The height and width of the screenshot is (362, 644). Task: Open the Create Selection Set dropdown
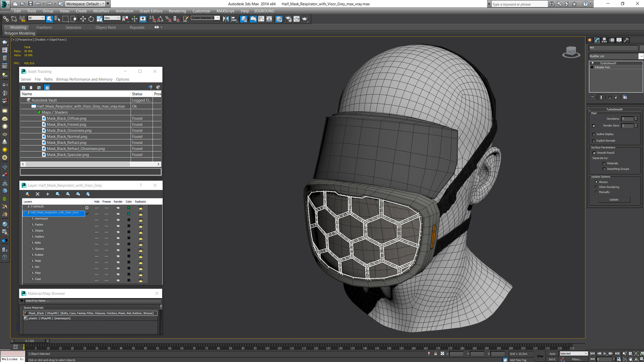coord(218,18)
